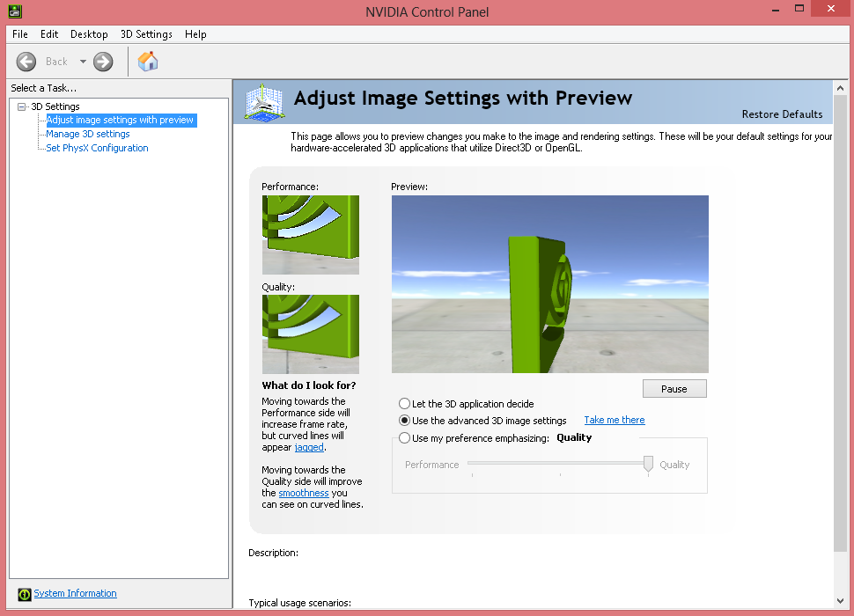Click the NVIDIA title bar app icon

(15, 11)
